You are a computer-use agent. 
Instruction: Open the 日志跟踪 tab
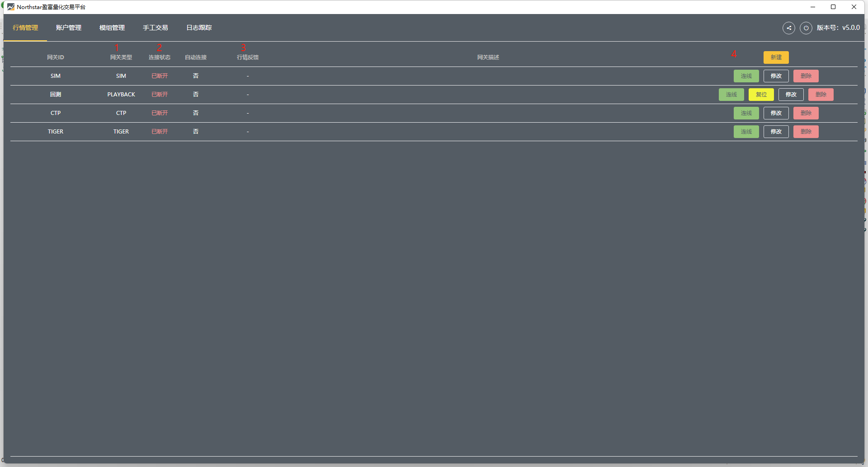199,28
